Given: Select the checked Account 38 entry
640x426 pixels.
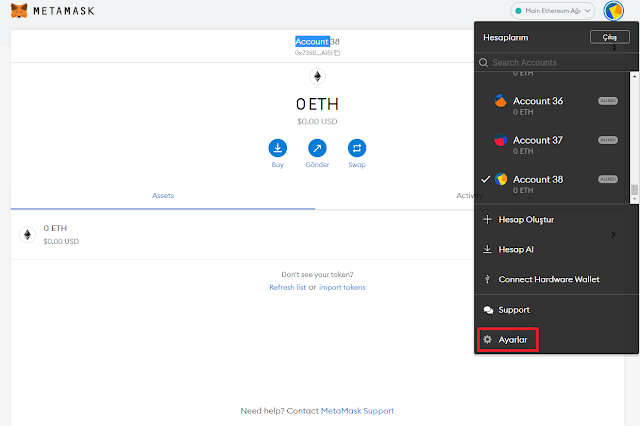Looking at the screenshot, I should (537, 179).
